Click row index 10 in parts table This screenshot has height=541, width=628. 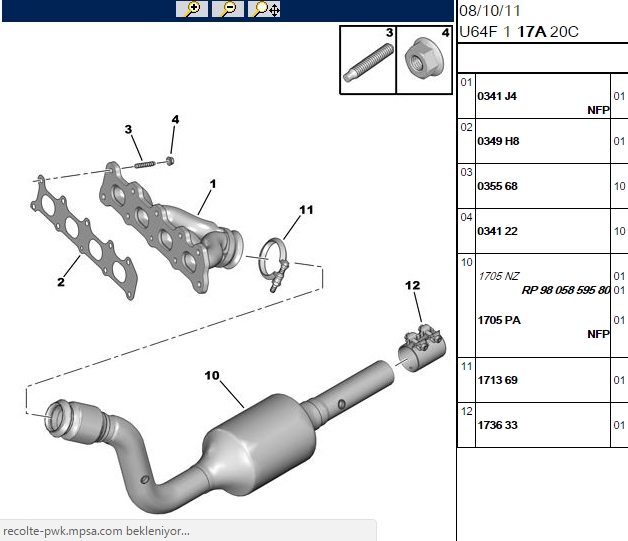[x=466, y=262]
